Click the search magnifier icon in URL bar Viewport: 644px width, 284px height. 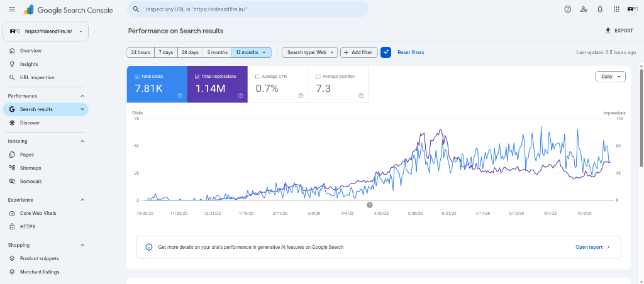click(x=136, y=9)
